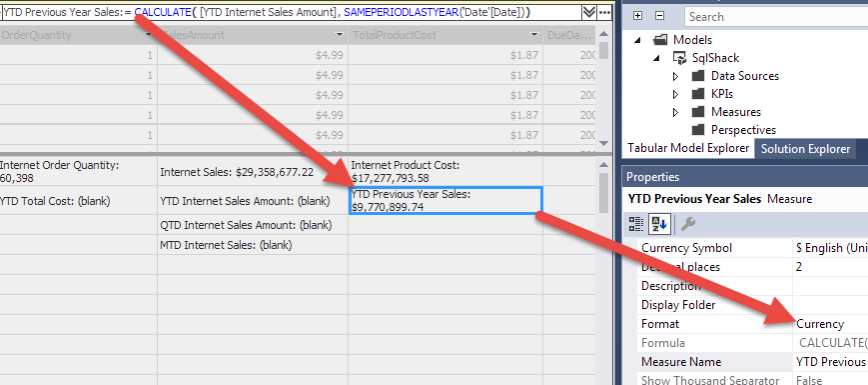Click in the explorer Search box
Screen dimensions: 868x385
tap(775, 17)
